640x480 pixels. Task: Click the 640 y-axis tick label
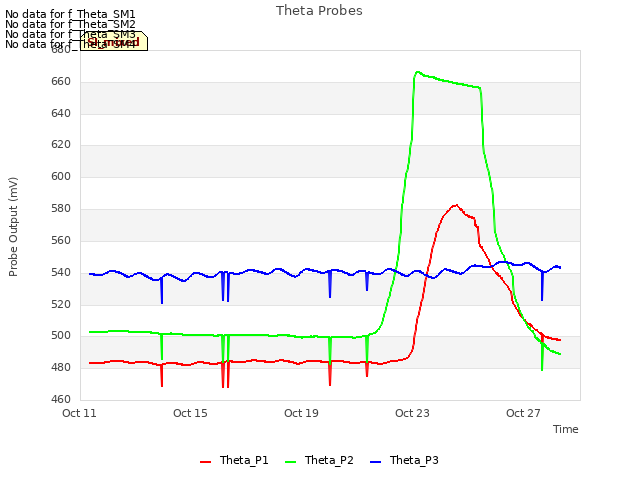(x=61, y=113)
